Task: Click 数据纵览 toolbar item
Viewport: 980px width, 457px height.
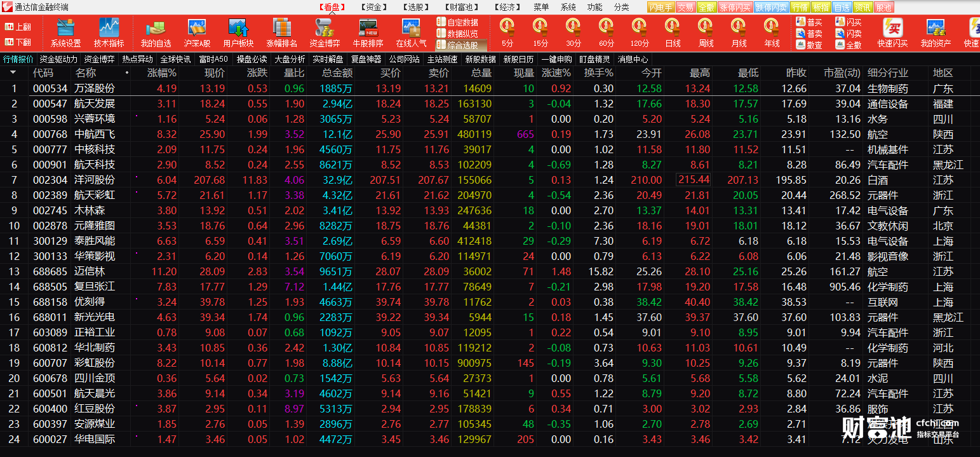Action: (x=457, y=34)
